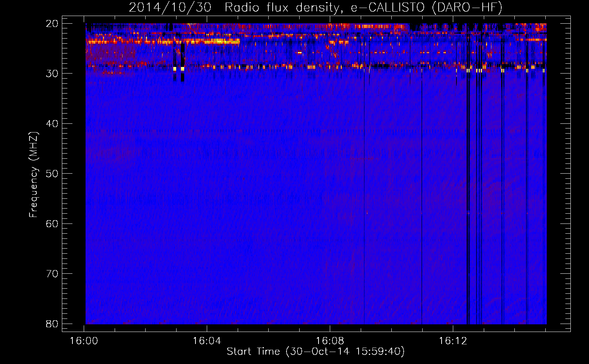Click the 70 frequency tick label
The height and width of the screenshot is (364, 589).
tap(52, 274)
